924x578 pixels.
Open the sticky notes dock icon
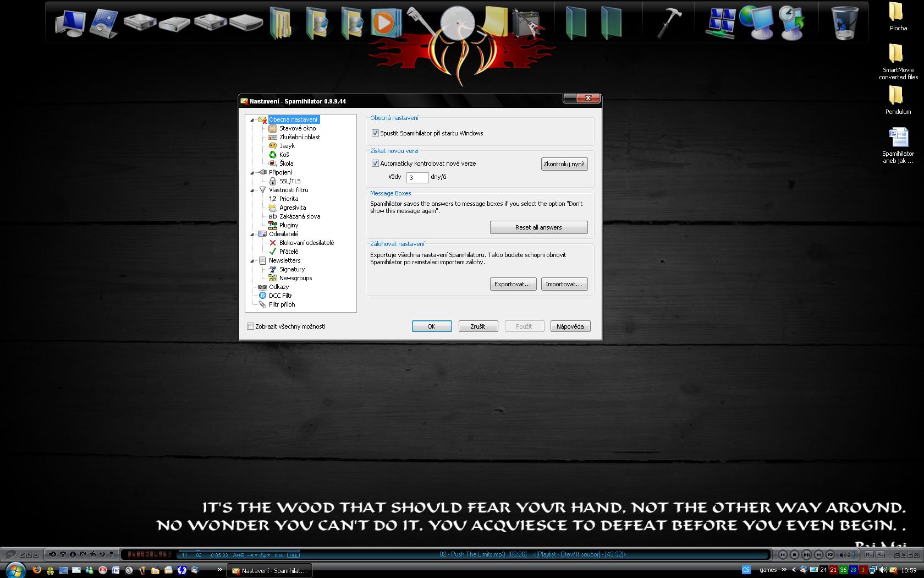click(x=495, y=22)
